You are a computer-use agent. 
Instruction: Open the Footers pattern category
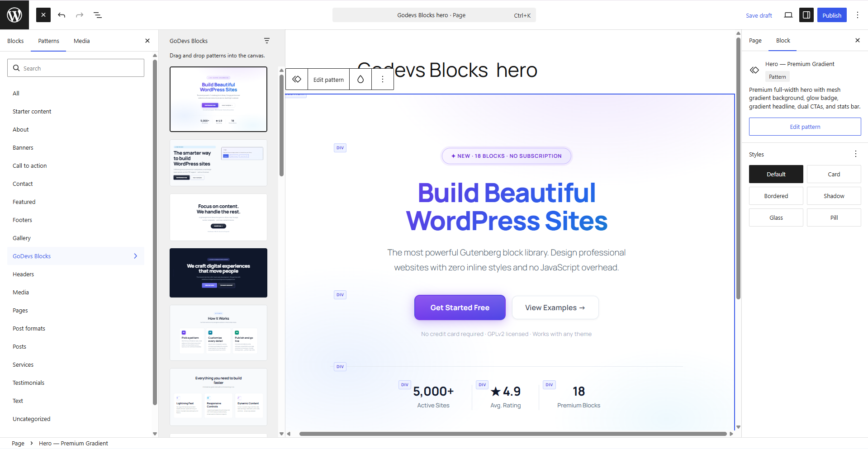click(76, 220)
